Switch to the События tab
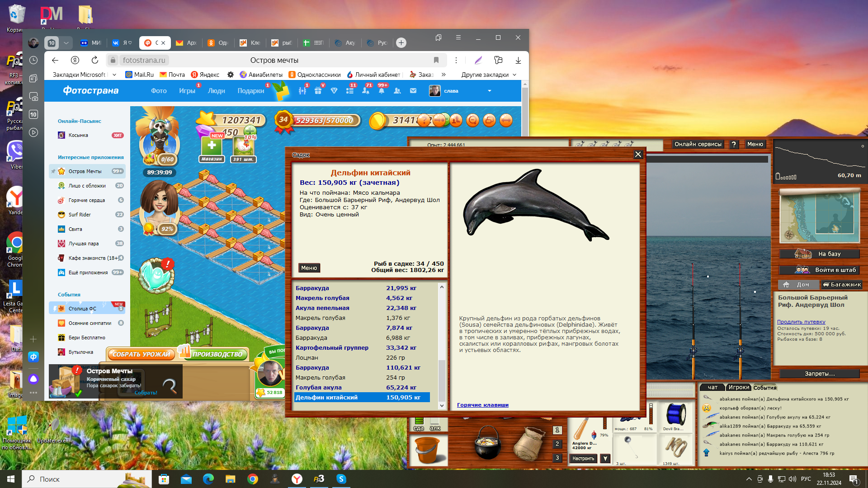The width and height of the screenshot is (868, 488). click(x=764, y=388)
